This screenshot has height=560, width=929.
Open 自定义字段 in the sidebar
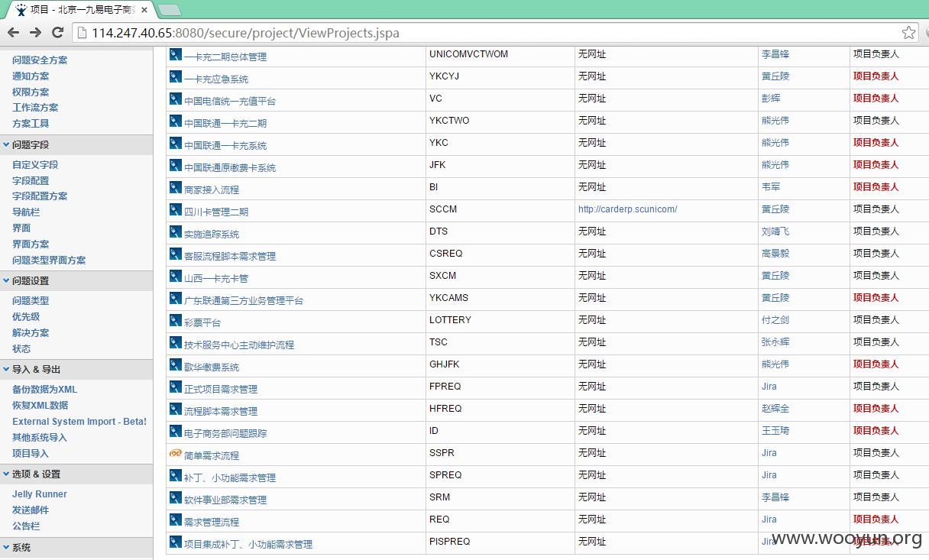tap(35, 164)
